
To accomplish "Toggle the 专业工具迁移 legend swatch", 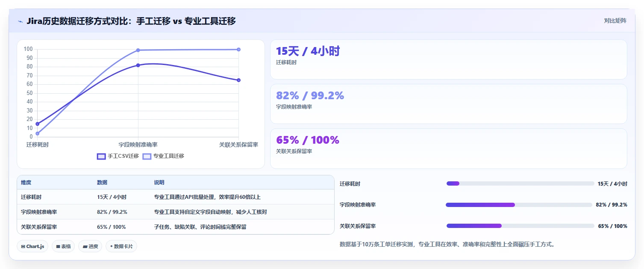I will click(147, 157).
